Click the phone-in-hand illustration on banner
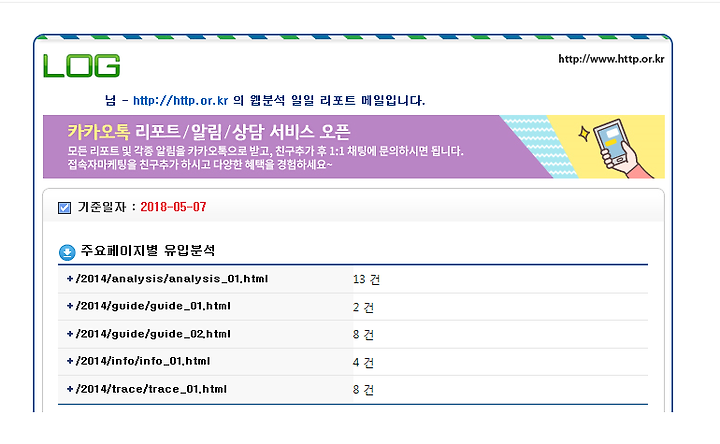Image resolution: width=720 pixels, height=444 pixels. (617, 148)
